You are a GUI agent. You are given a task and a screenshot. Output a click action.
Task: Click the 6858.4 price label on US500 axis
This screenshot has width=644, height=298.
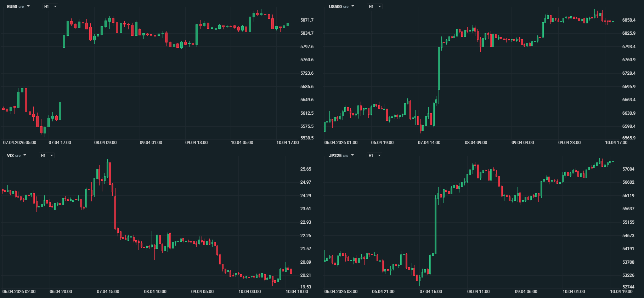pyautogui.click(x=629, y=20)
